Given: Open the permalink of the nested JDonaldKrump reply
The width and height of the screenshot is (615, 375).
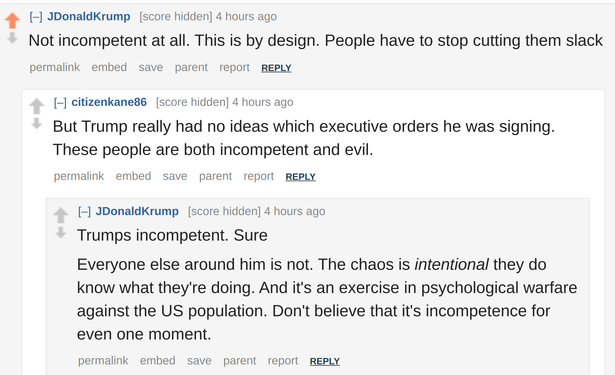Looking at the screenshot, I should coord(103,360).
